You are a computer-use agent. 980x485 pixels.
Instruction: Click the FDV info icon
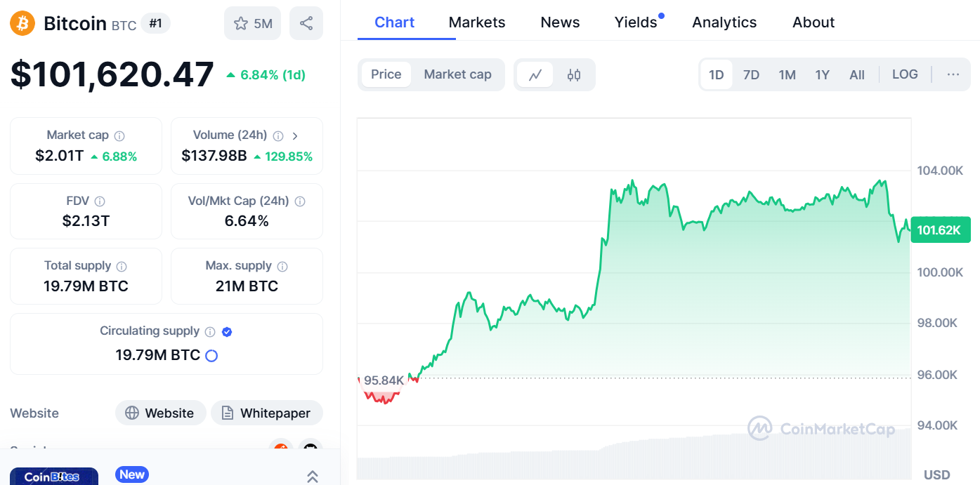pos(100,201)
